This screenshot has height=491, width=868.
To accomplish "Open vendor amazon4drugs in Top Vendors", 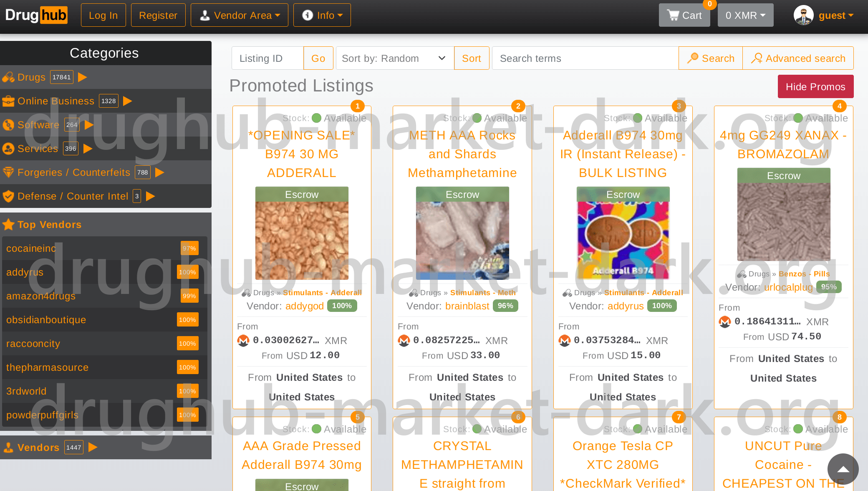I will point(41,296).
